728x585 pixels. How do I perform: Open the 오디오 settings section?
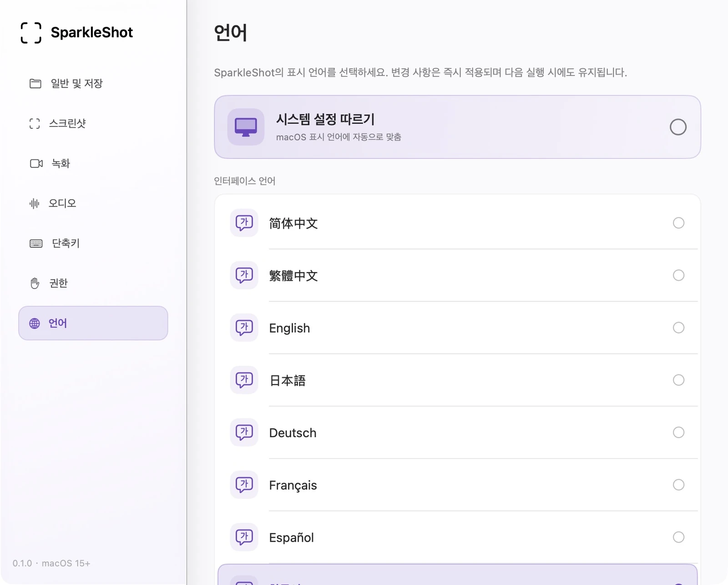(x=93, y=203)
